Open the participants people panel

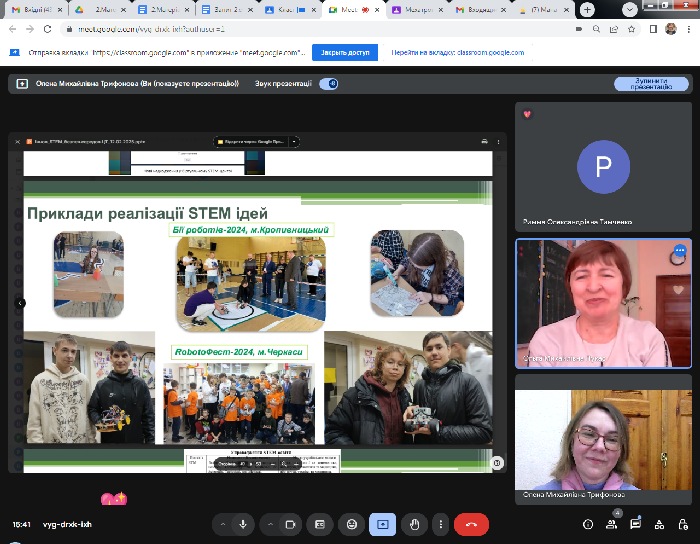coord(611,523)
